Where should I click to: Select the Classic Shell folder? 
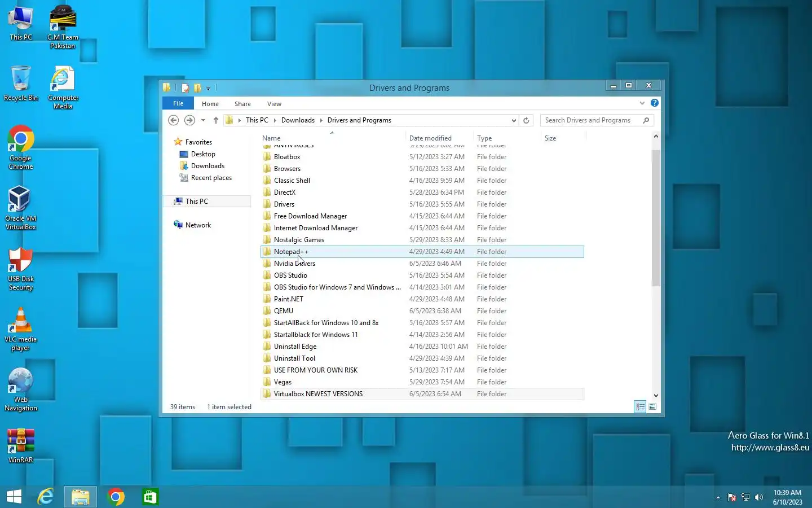(292, 181)
